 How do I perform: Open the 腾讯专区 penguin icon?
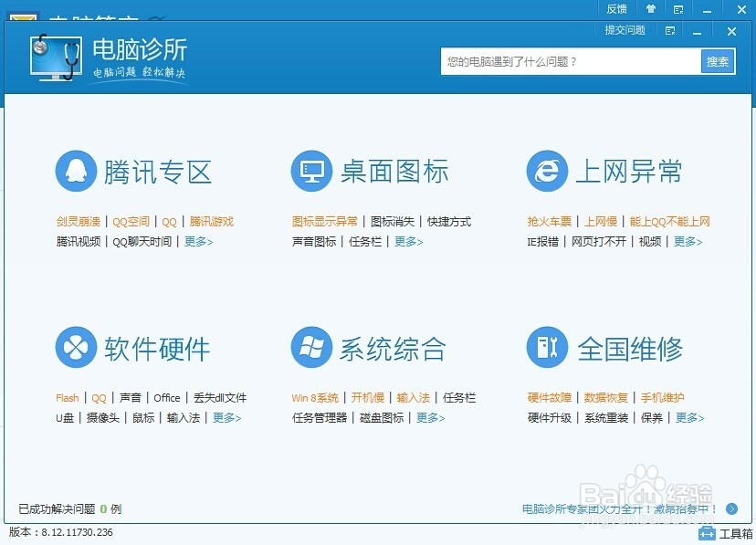click(76, 171)
